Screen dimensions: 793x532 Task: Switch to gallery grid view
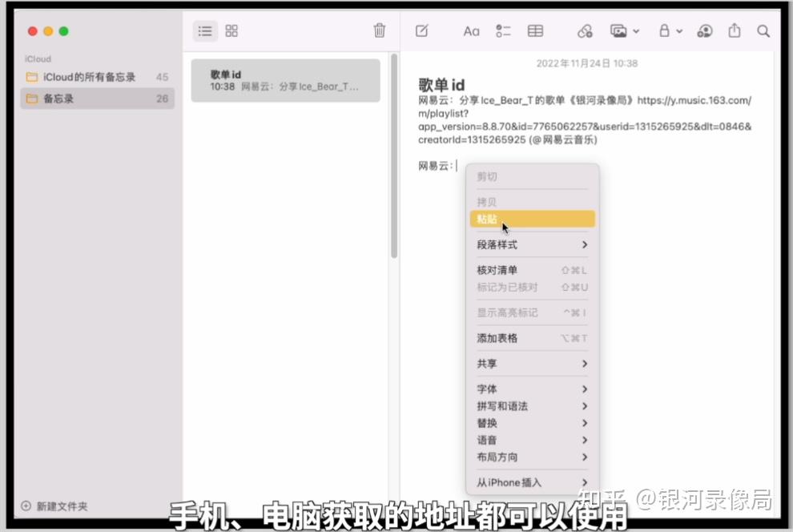point(231,31)
